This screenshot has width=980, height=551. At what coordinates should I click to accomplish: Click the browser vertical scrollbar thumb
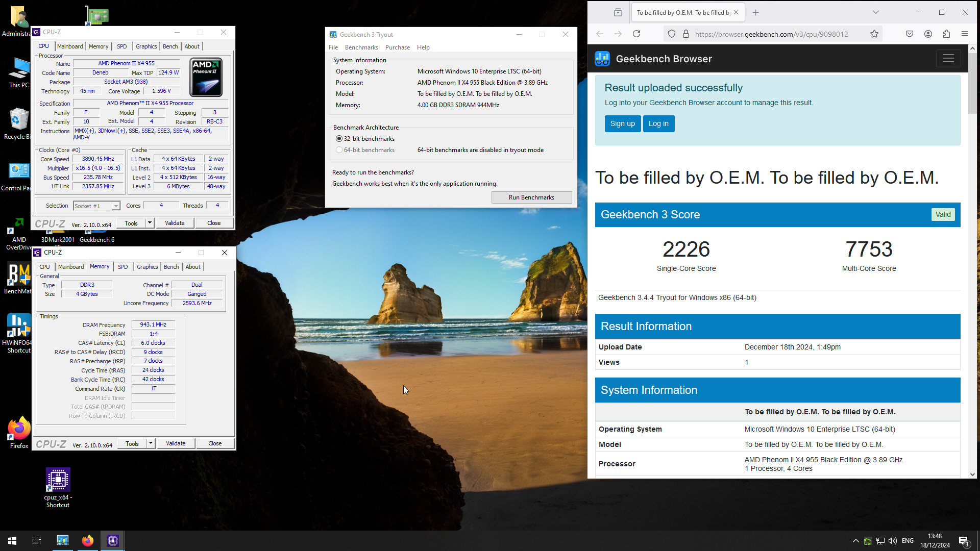coord(972,83)
